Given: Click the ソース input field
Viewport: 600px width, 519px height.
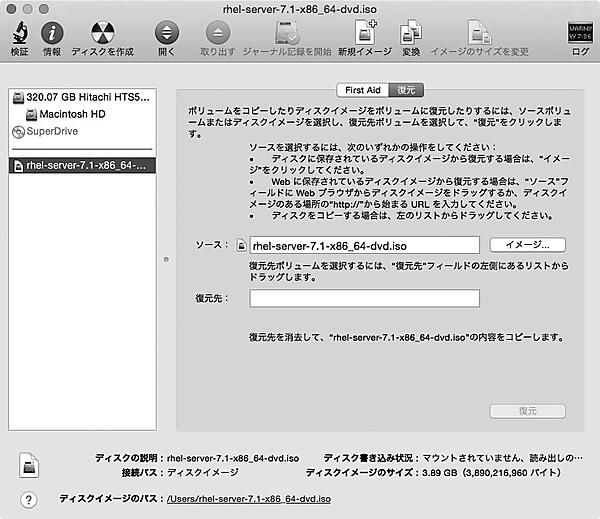Looking at the screenshot, I should click(x=364, y=244).
